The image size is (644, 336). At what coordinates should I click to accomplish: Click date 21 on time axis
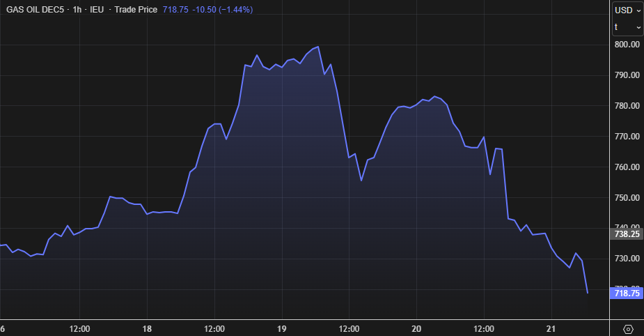pyautogui.click(x=551, y=328)
